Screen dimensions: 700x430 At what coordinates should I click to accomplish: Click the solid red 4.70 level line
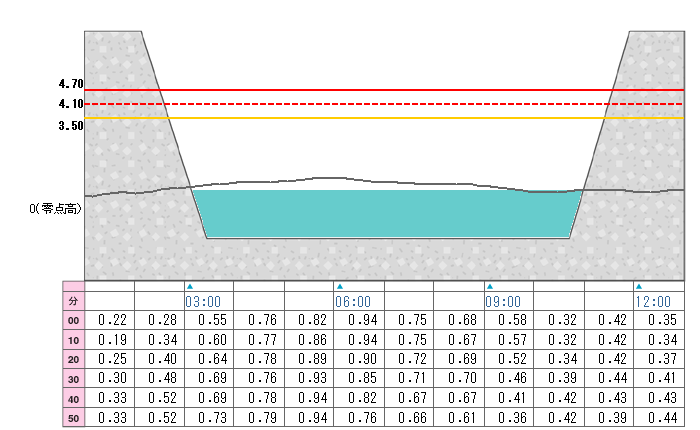[400, 90]
